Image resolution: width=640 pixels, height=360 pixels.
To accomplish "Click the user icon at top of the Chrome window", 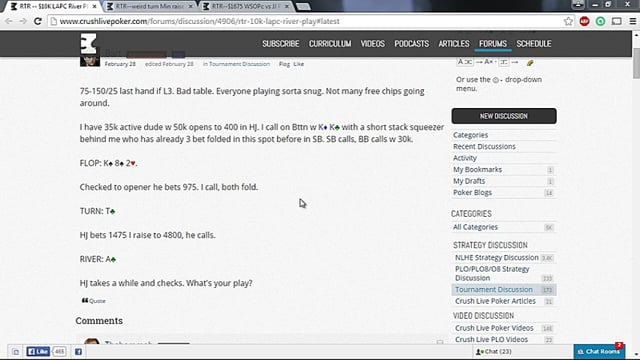I will coord(578,4).
